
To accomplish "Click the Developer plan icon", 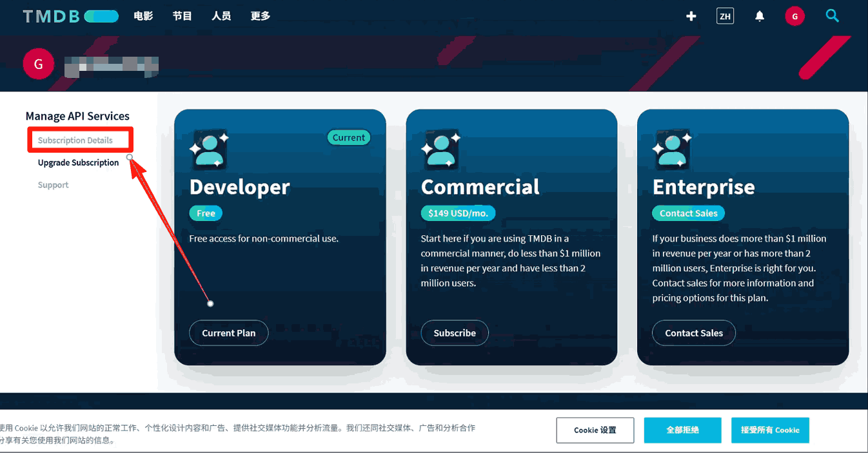I will pos(209,150).
